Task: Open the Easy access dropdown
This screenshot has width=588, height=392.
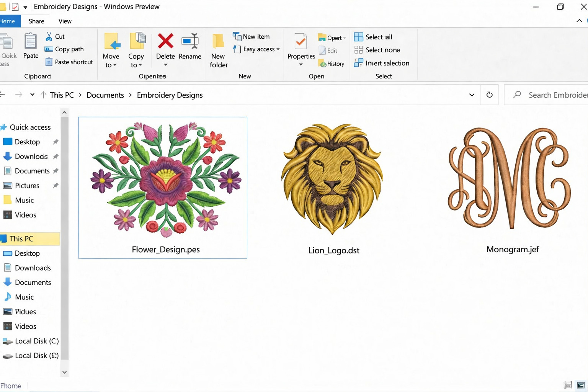Action: (256, 49)
